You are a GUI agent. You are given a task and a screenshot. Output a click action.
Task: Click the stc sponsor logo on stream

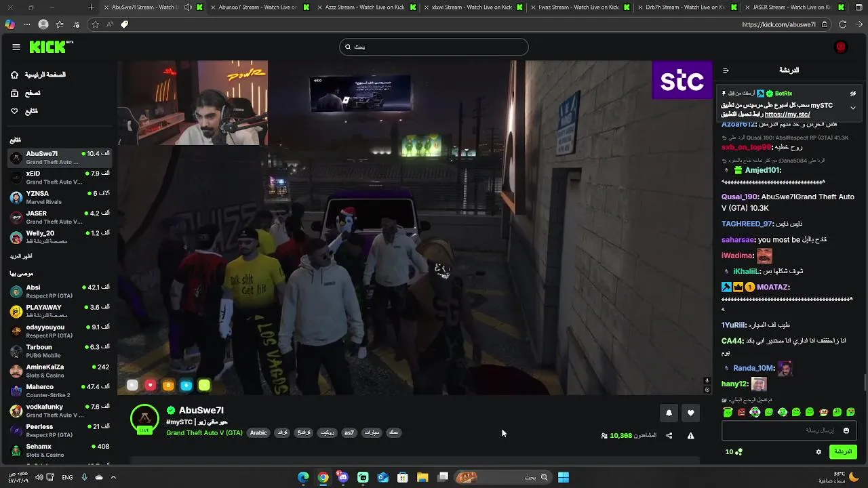(682, 80)
